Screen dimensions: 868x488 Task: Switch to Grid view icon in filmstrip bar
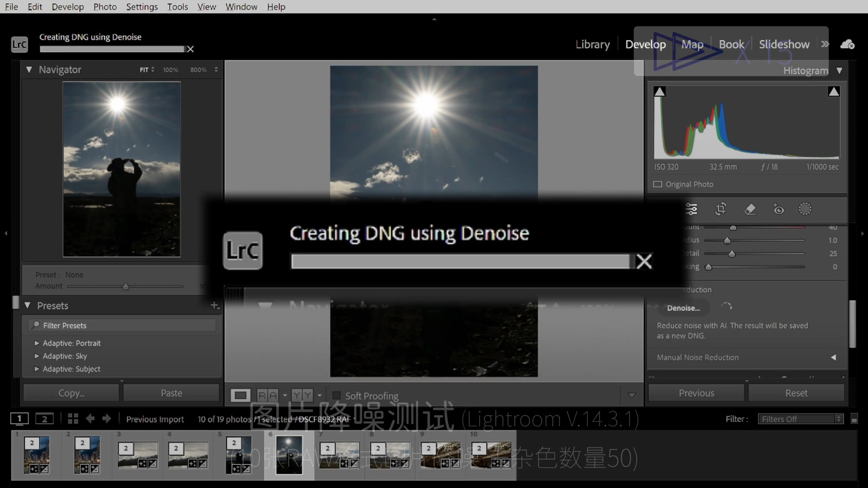coord(73,419)
